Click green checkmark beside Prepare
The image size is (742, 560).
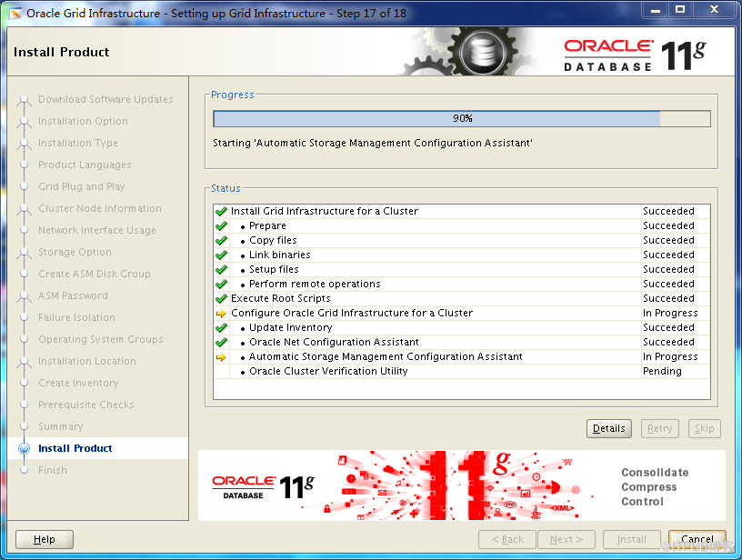pyautogui.click(x=221, y=226)
